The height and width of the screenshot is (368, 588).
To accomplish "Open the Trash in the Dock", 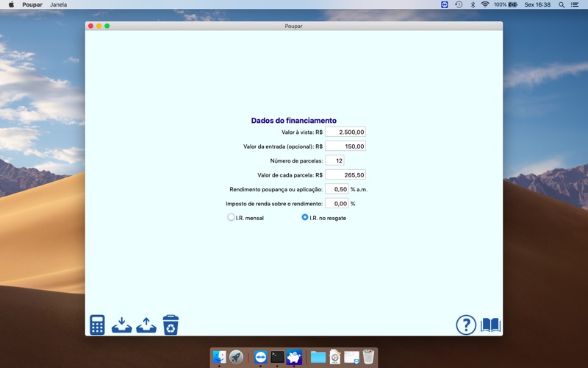I will coord(368,357).
